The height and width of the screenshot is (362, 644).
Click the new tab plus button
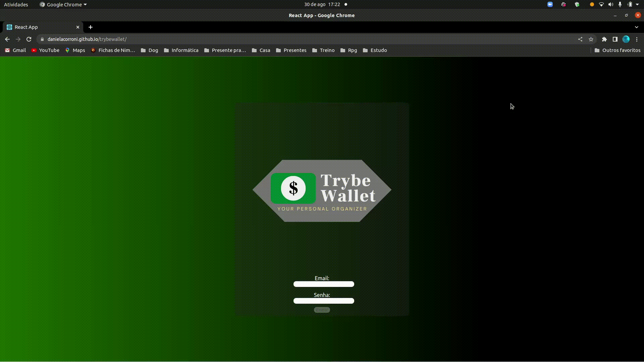[x=91, y=27]
